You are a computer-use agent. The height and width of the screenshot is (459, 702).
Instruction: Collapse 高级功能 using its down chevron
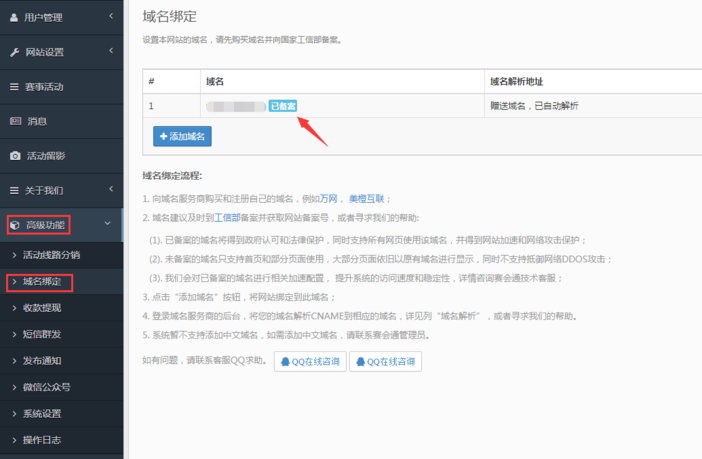coord(108,225)
